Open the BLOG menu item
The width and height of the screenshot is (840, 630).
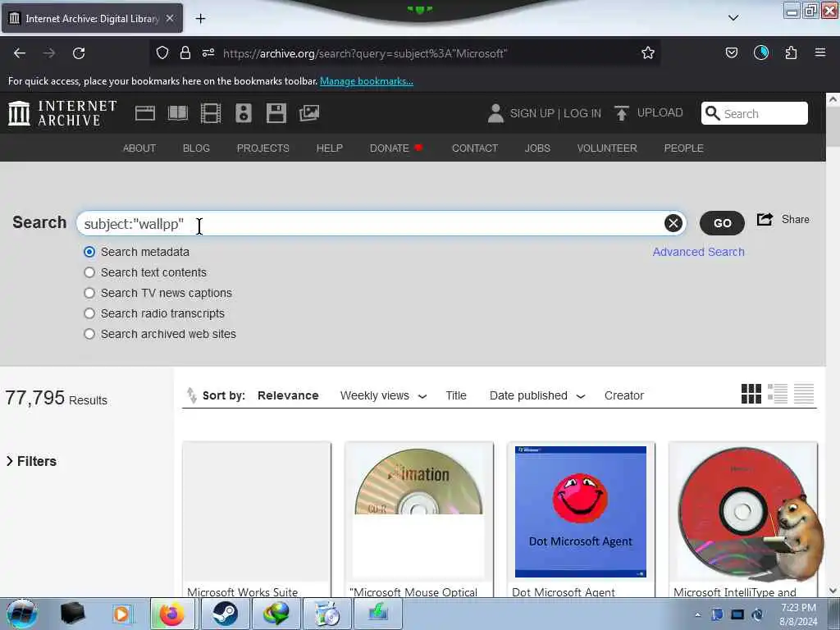point(196,148)
